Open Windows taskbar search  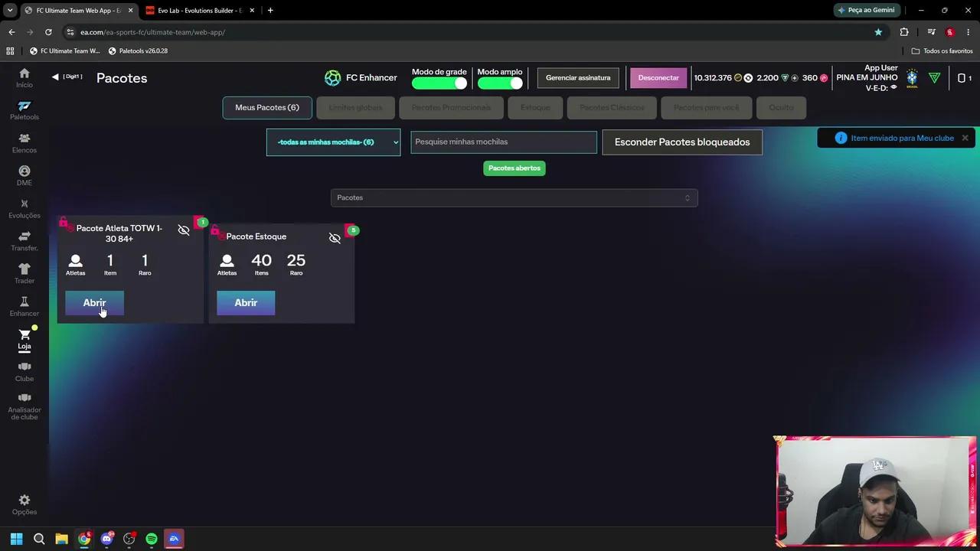click(x=39, y=539)
